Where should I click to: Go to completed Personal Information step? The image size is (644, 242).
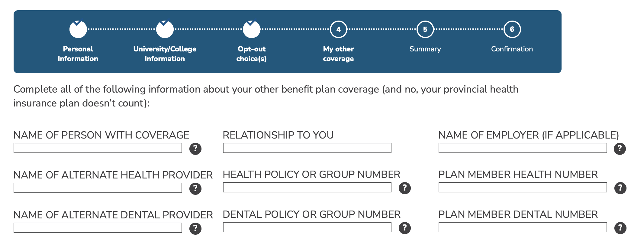78,29
